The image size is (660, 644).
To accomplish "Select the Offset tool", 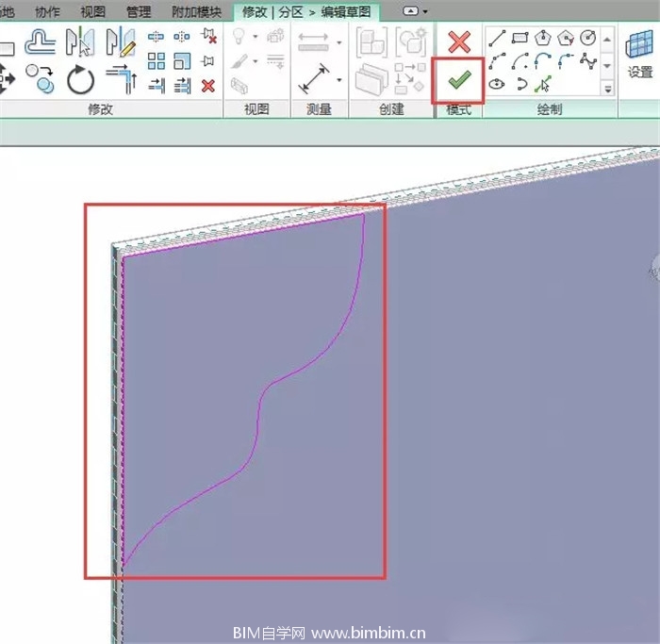I will pyautogui.click(x=40, y=41).
